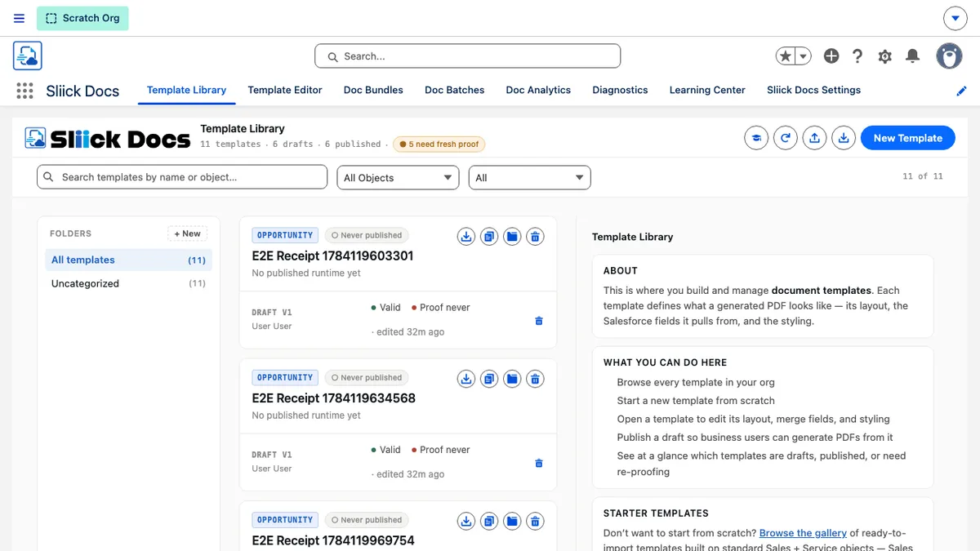Open the Sliick Docs Settings tab
980x551 pixels.
click(813, 91)
